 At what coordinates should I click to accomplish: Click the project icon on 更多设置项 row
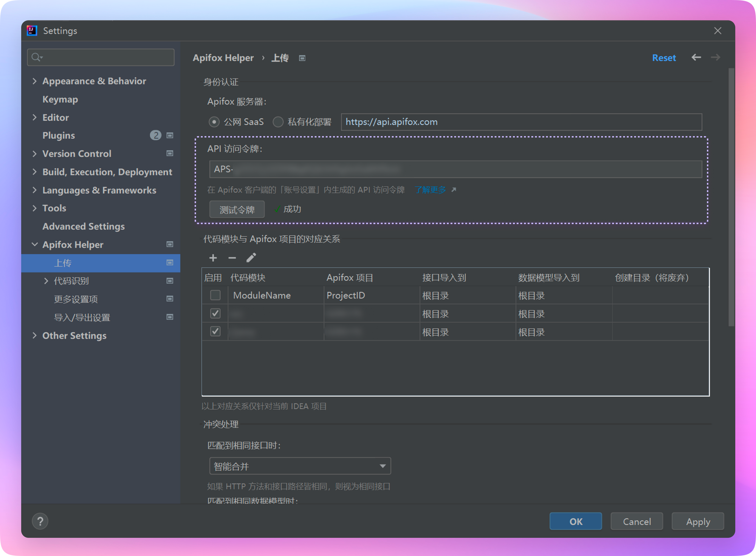pyautogui.click(x=170, y=299)
